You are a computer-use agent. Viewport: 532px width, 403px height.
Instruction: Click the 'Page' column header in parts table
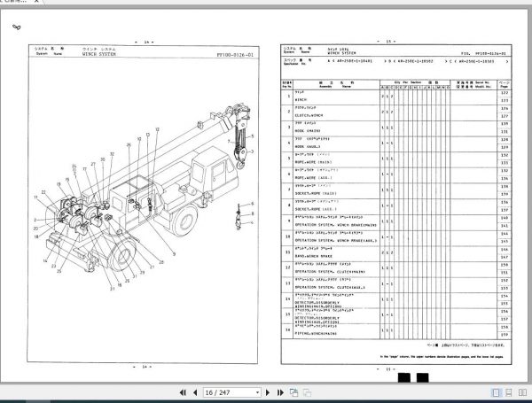(504, 85)
